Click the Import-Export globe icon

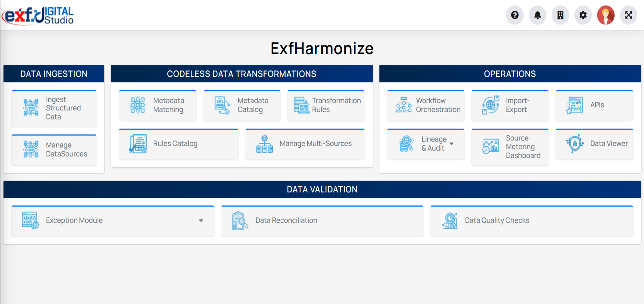pos(491,105)
